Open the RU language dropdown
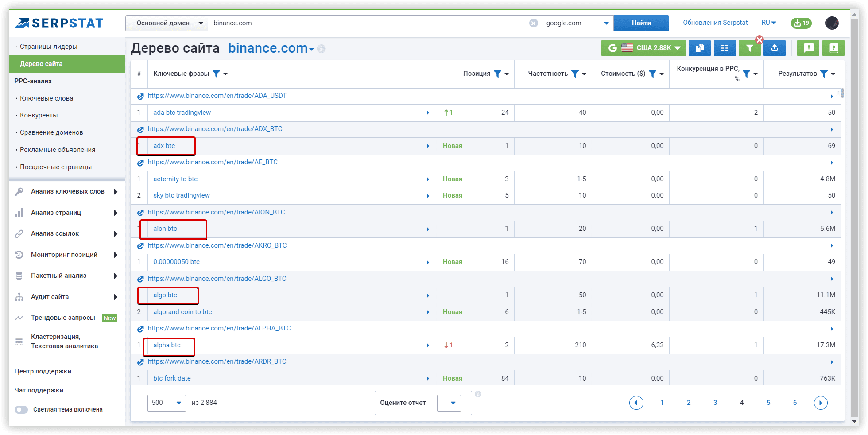The width and height of the screenshot is (868, 435). 769,23
